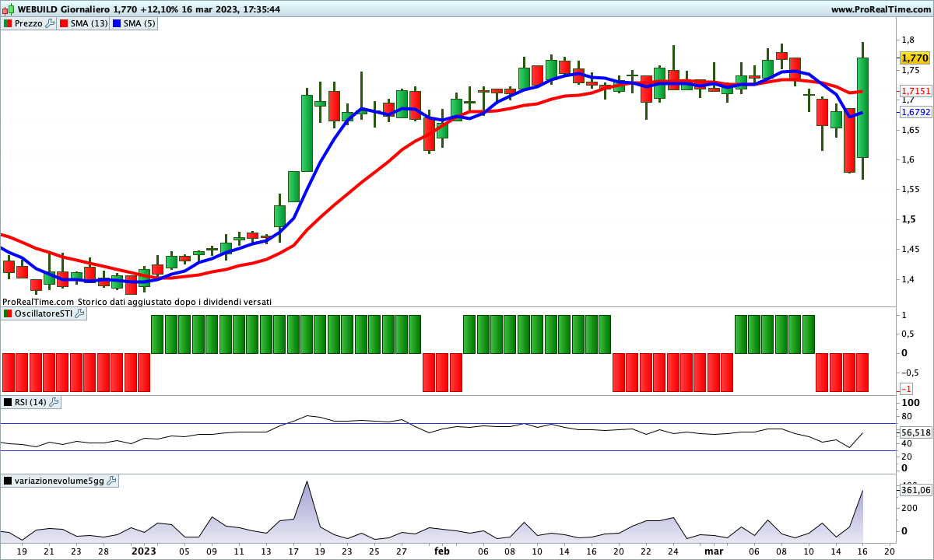Click the WEBUILD Giornaliero title text
Image resolution: width=934 pixels, height=560 pixels.
point(63,9)
